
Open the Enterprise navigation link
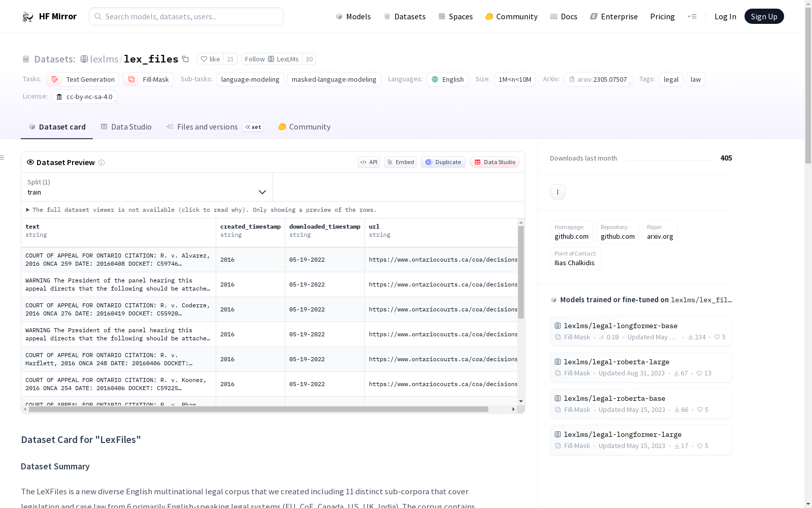pos(614,17)
